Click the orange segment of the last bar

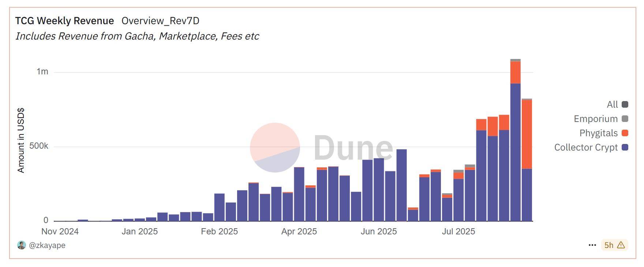[527, 134]
